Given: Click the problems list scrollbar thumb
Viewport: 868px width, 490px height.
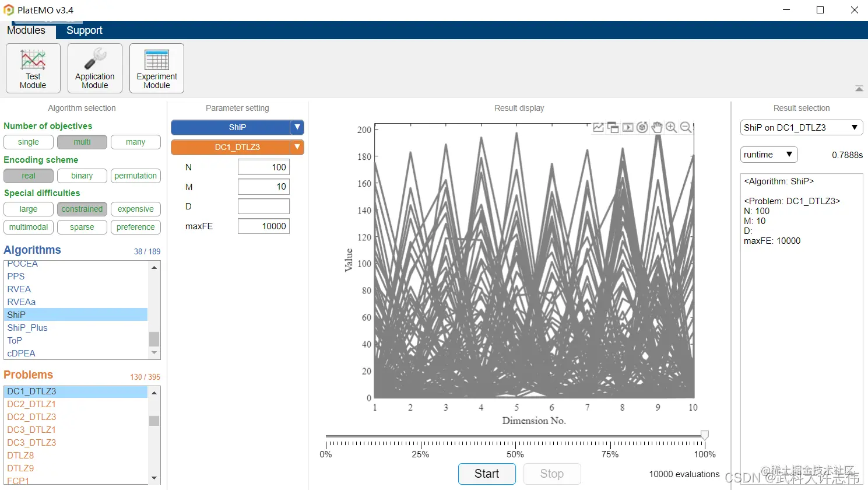Looking at the screenshot, I should (154, 421).
